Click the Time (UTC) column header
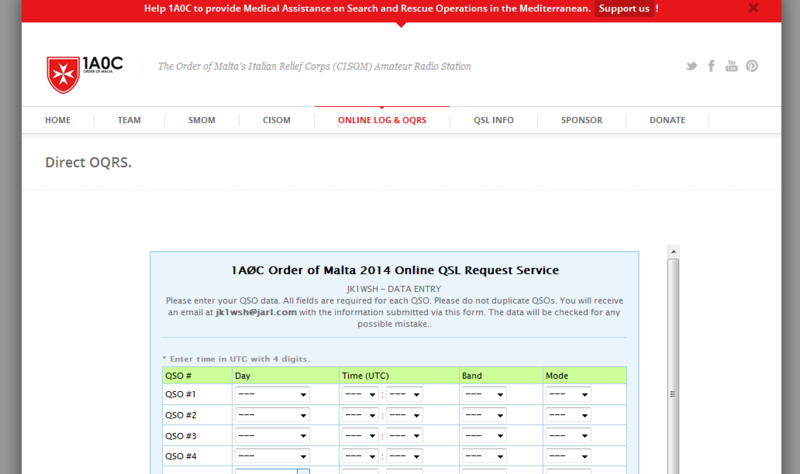The width and height of the screenshot is (800, 474). click(399, 376)
